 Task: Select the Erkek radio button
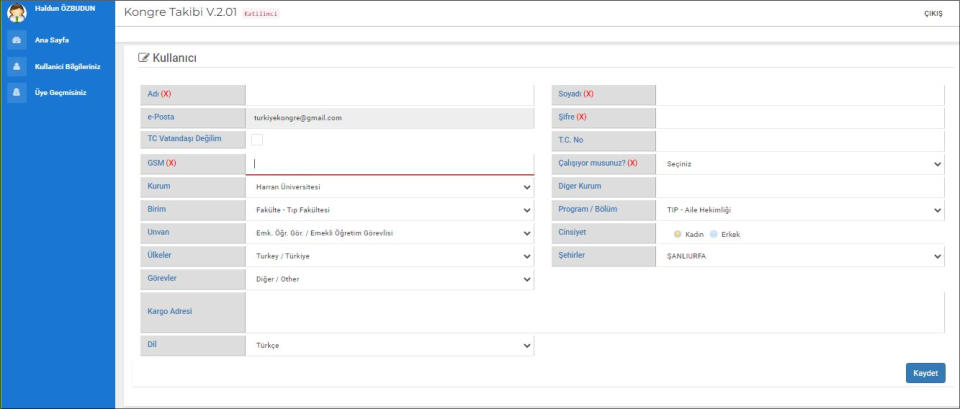(714, 234)
